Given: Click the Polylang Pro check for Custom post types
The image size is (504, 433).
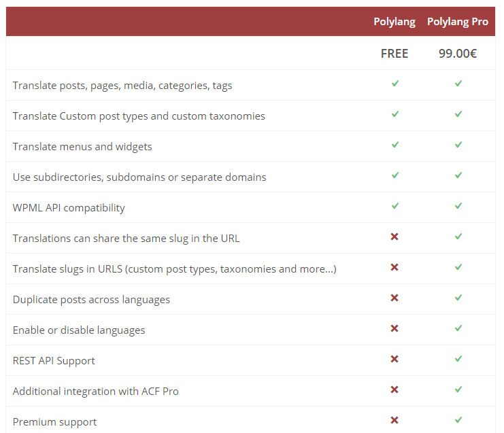Looking at the screenshot, I should pyautogui.click(x=458, y=114).
